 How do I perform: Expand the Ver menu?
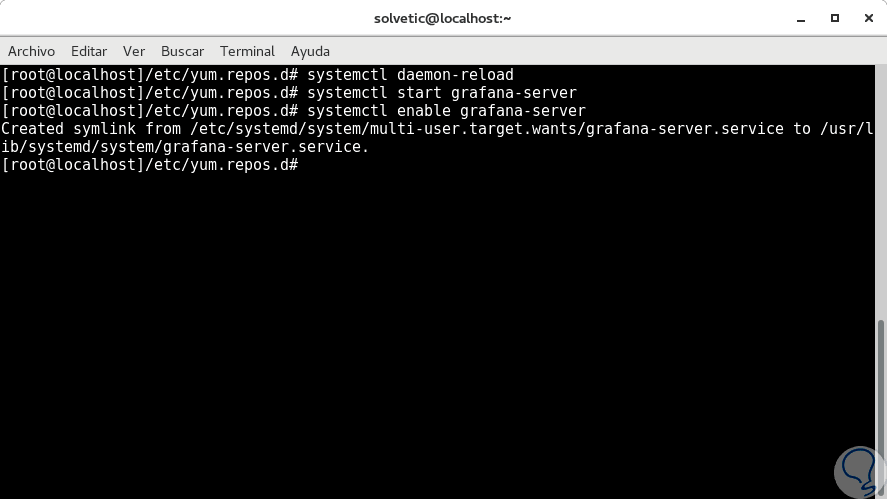click(x=134, y=51)
